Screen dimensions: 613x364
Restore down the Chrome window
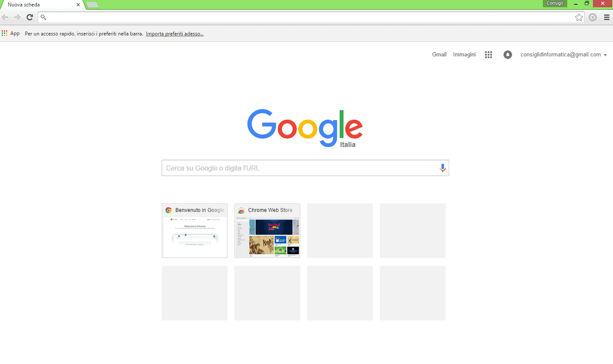pyautogui.click(x=587, y=3)
